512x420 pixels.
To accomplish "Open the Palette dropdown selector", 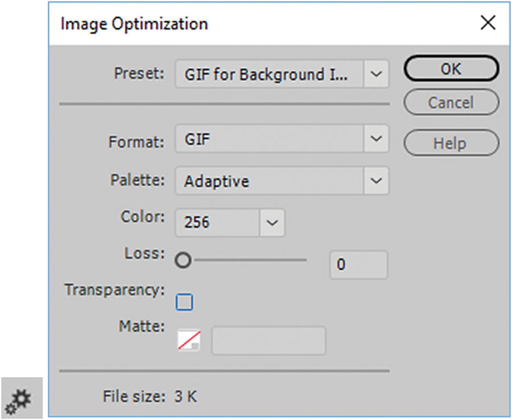I will click(374, 181).
